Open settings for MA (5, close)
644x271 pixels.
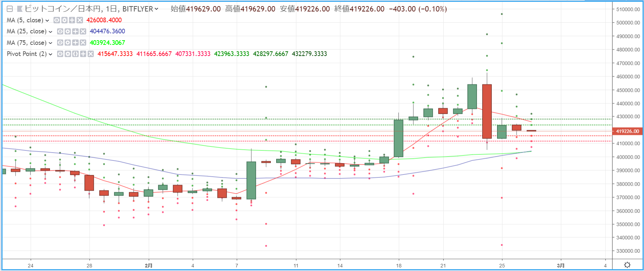[x=64, y=20]
